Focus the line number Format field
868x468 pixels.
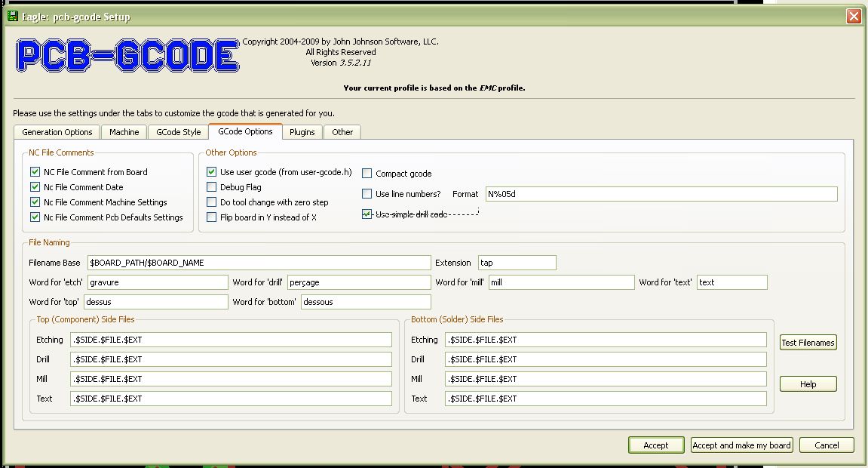point(661,194)
